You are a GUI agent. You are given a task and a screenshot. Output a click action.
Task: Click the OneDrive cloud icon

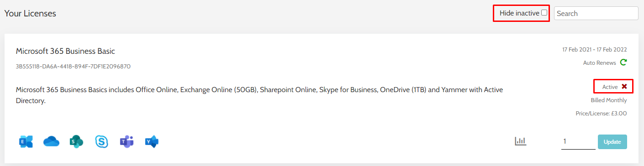pos(52,142)
